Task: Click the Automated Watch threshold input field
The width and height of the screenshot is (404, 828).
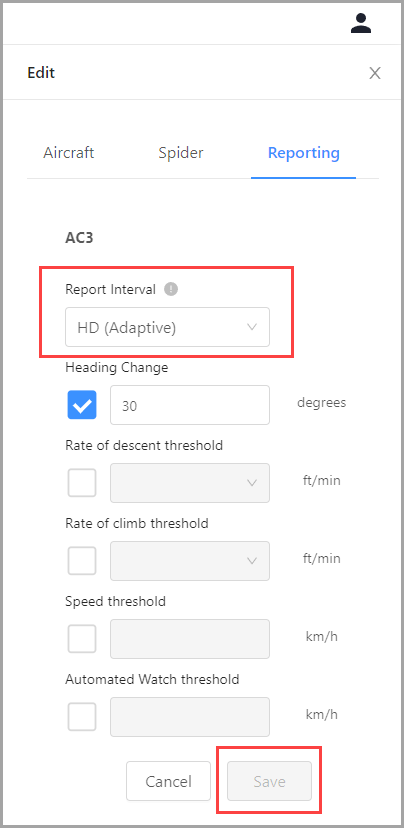Action: (190, 717)
